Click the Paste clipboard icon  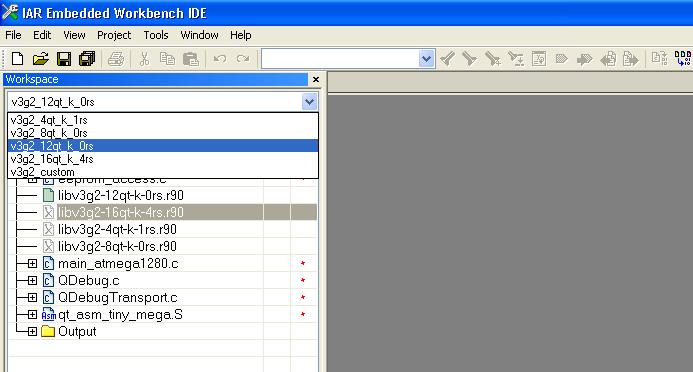click(x=190, y=58)
